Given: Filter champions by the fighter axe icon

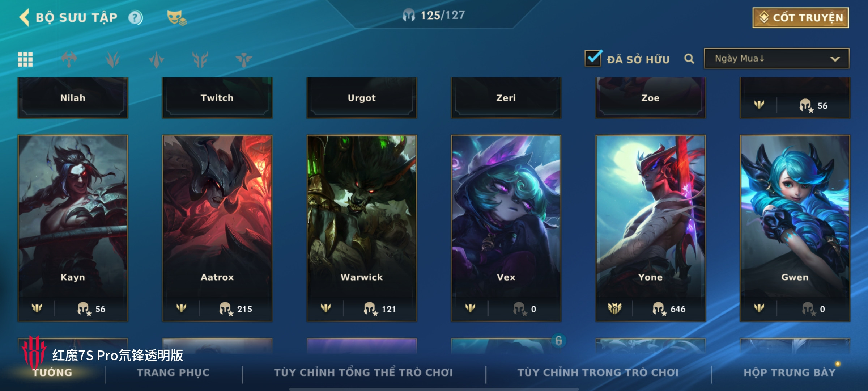Looking at the screenshot, I should coord(69,59).
